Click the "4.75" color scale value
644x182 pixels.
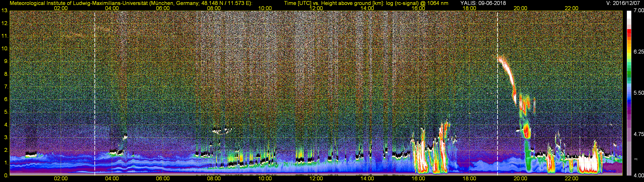[x=638, y=134]
